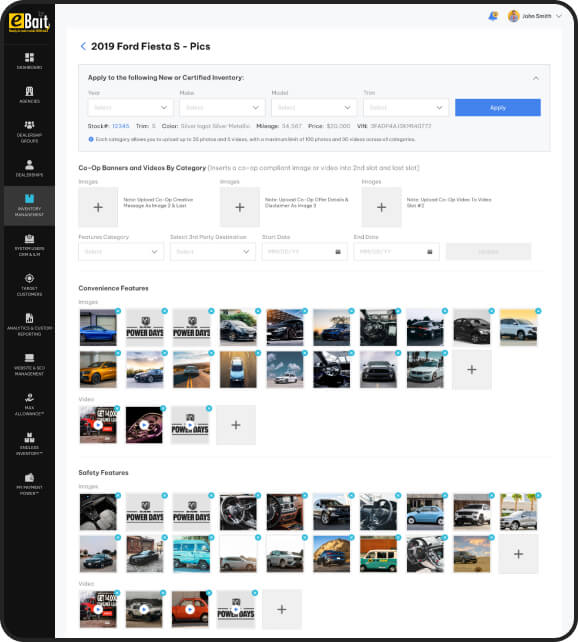Viewport: 578px width, 642px height.
Task: Collapse the Apply to Inventory panel
Action: [x=535, y=78]
